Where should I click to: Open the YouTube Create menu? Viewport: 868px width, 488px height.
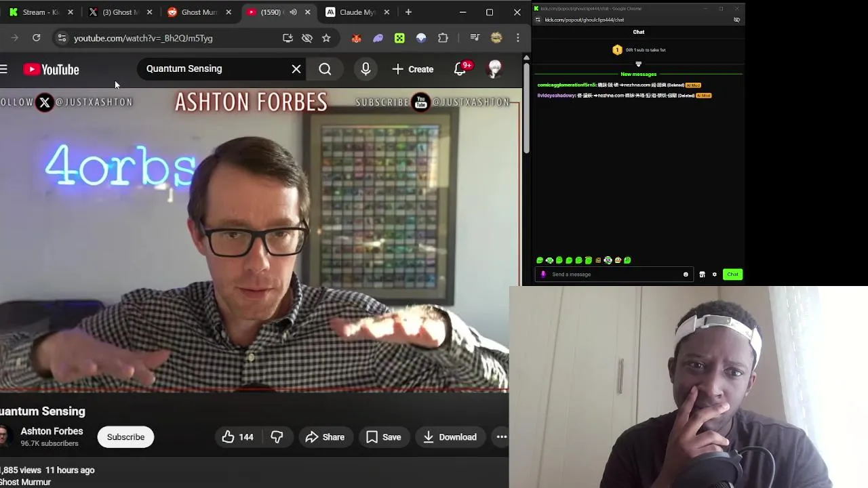(412, 69)
